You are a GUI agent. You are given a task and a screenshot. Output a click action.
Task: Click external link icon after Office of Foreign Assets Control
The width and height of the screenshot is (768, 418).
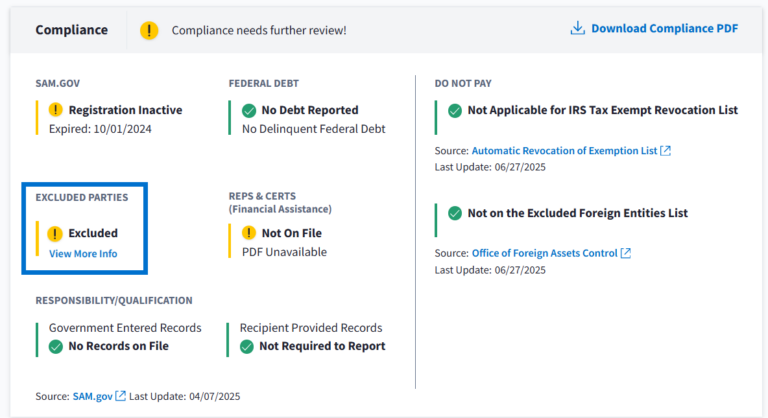pos(626,253)
